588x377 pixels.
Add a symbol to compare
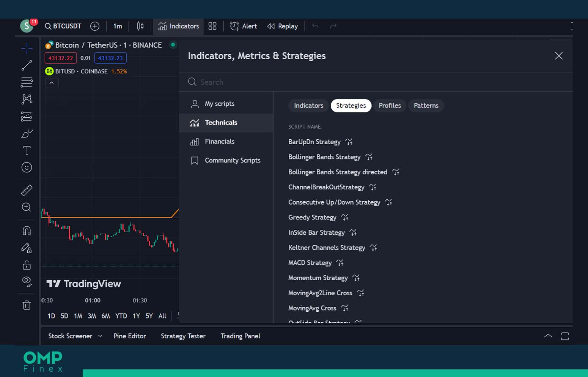(95, 26)
